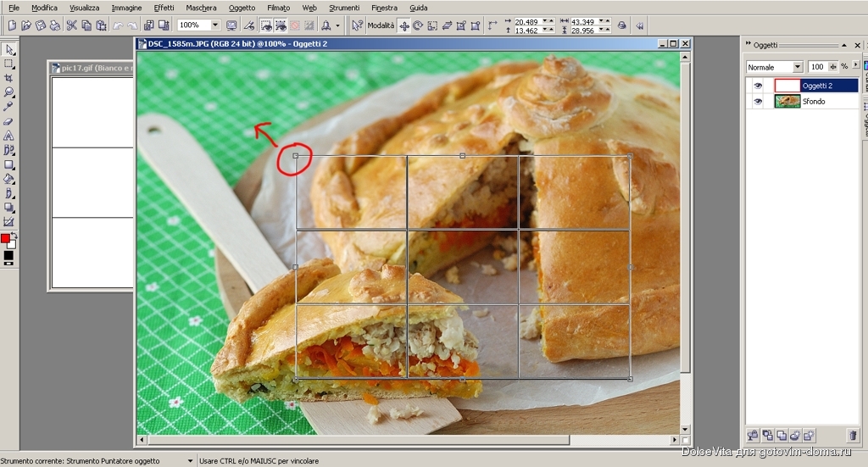Open the application launcher dropdown arrow
This screenshot has height=467, width=868.
pos(337,25)
